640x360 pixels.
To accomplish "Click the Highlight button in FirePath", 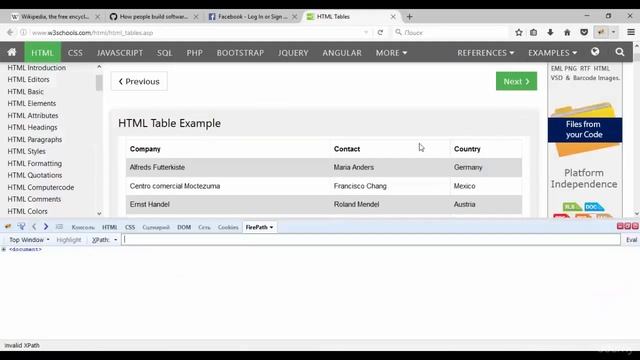I will tap(69, 240).
